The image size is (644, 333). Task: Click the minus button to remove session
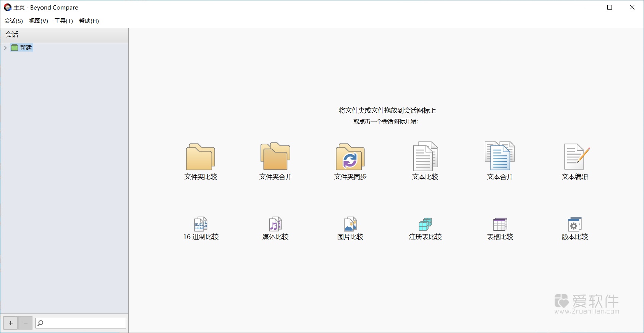point(26,323)
